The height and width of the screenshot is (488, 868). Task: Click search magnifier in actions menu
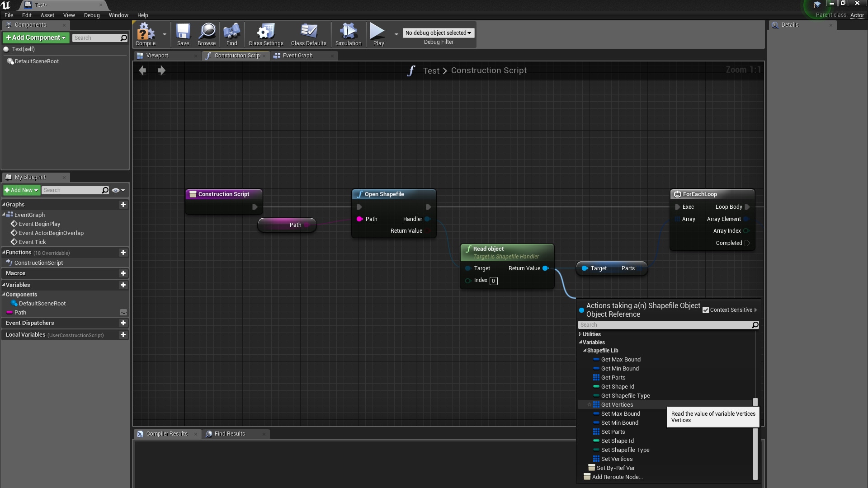[x=755, y=325]
